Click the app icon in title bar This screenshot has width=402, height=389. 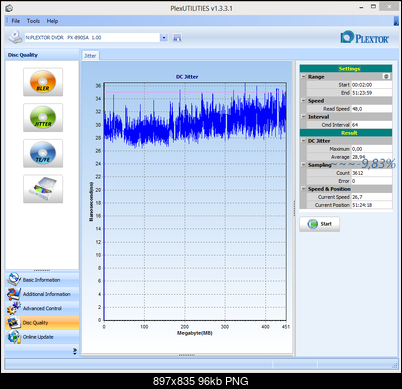point(9,8)
